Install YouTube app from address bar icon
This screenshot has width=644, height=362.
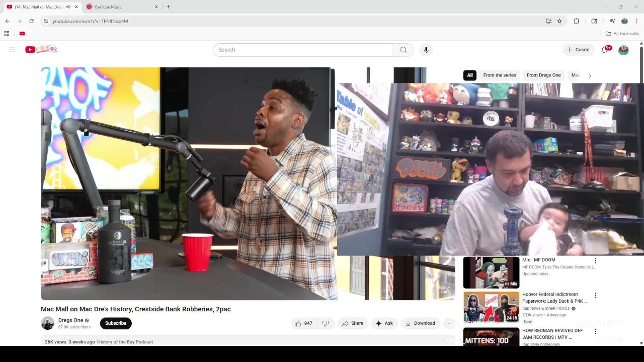coord(548,21)
